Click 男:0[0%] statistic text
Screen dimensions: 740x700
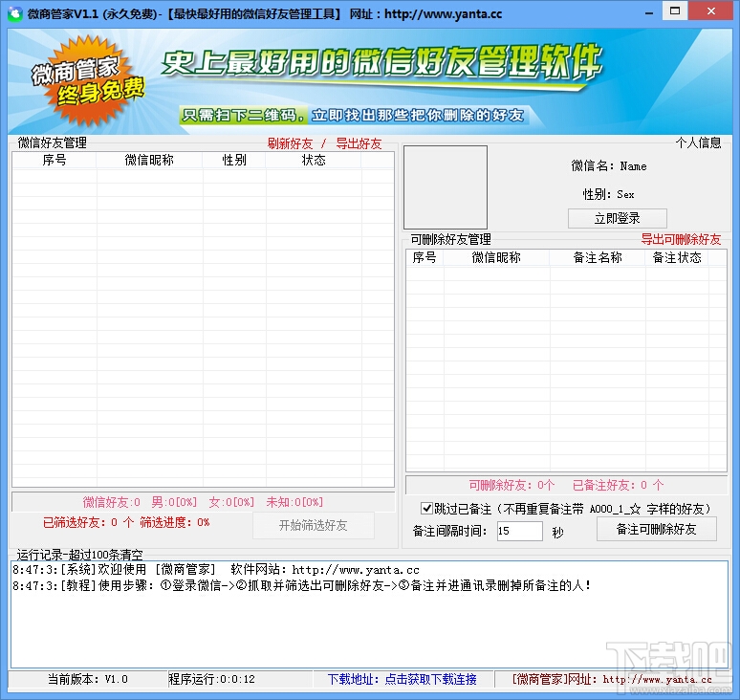tap(174, 502)
